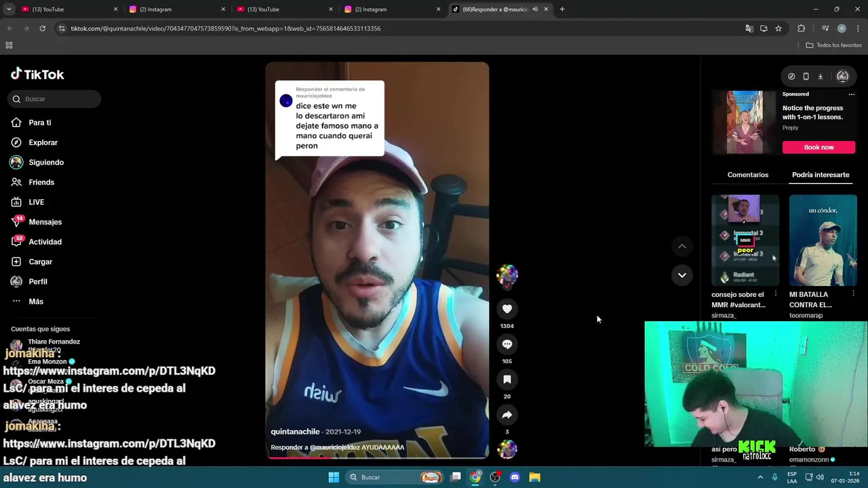Image resolution: width=868 pixels, height=488 pixels.
Task: Like the video with the heart icon
Action: 507,309
